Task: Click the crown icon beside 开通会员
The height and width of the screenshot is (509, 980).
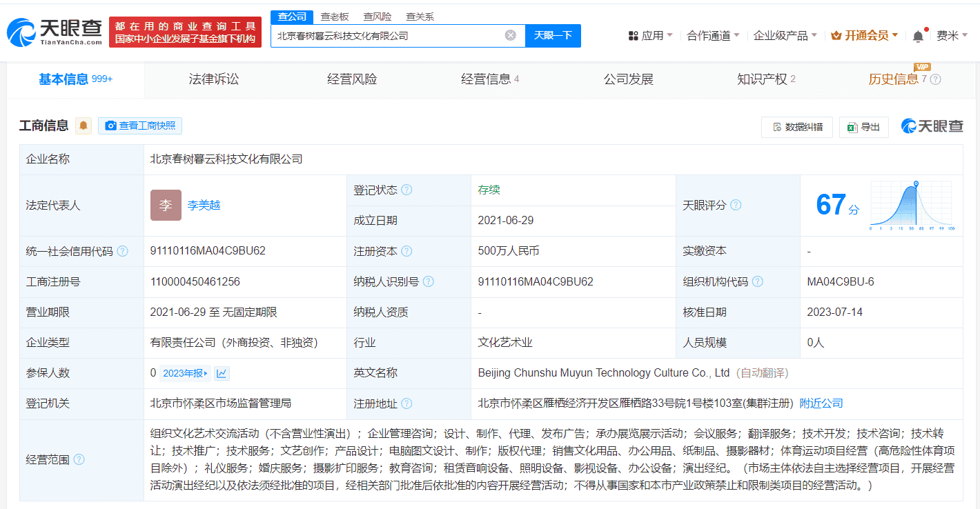Action: pos(837,35)
